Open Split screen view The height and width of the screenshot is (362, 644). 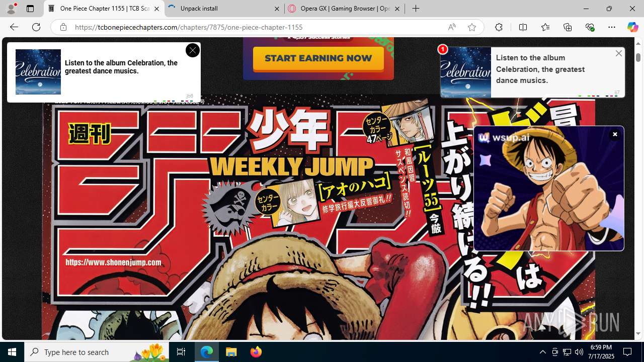click(523, 27)
